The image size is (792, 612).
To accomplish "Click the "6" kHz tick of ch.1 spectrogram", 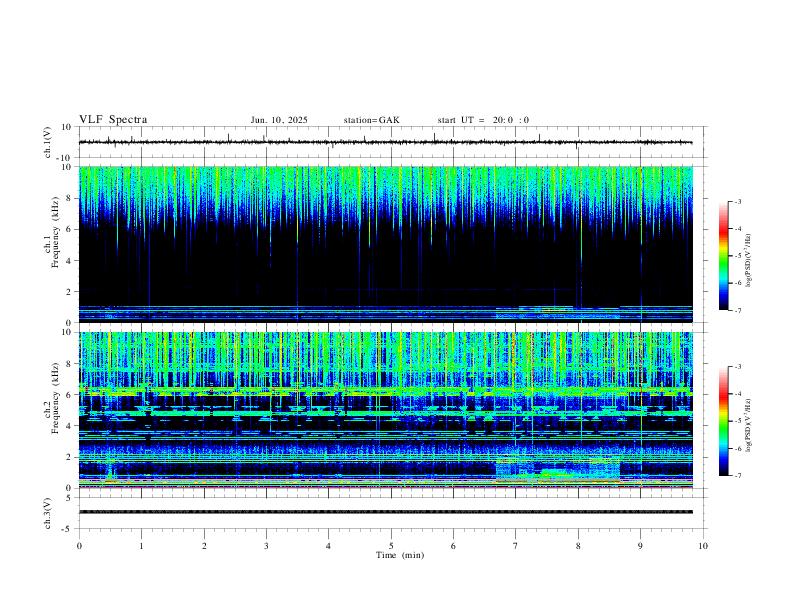I will [70, 229].
